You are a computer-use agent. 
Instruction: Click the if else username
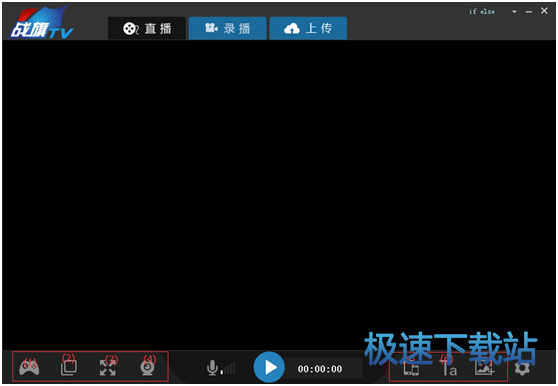pos(482,11)
